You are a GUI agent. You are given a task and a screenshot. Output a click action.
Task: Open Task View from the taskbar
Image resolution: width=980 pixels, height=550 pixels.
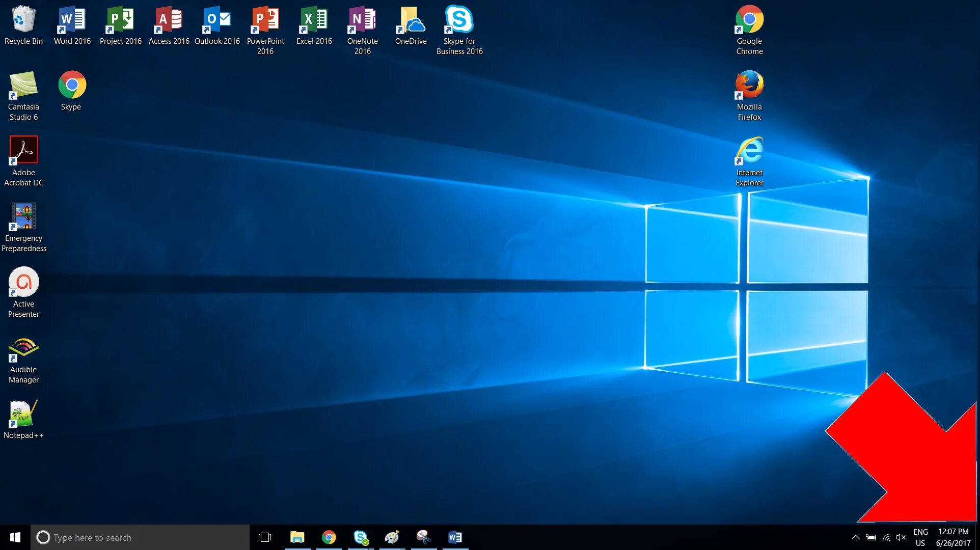pyautogui.click(x=265, y=537)
